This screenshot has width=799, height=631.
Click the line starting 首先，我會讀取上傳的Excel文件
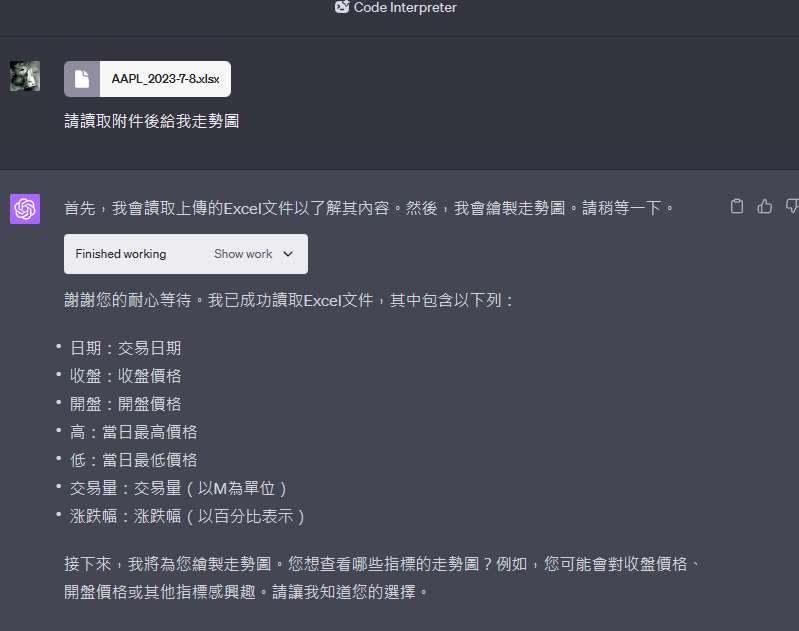coord(369,208)
